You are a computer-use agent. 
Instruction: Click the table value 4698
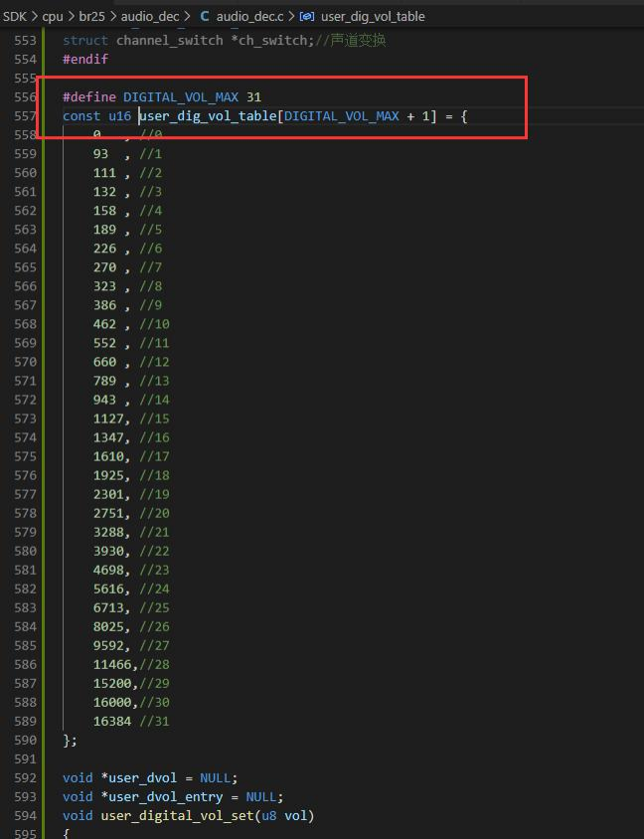point(108,570)
